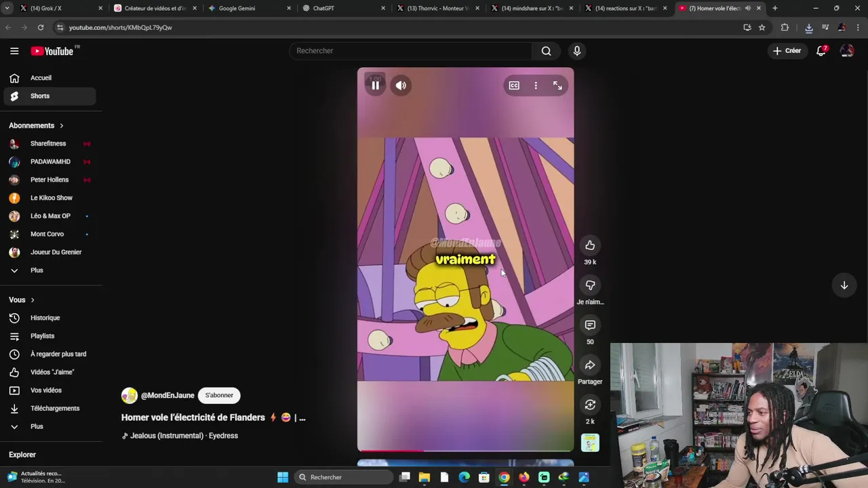Expand more subscriptions with Plus

(x=50, y=270)
